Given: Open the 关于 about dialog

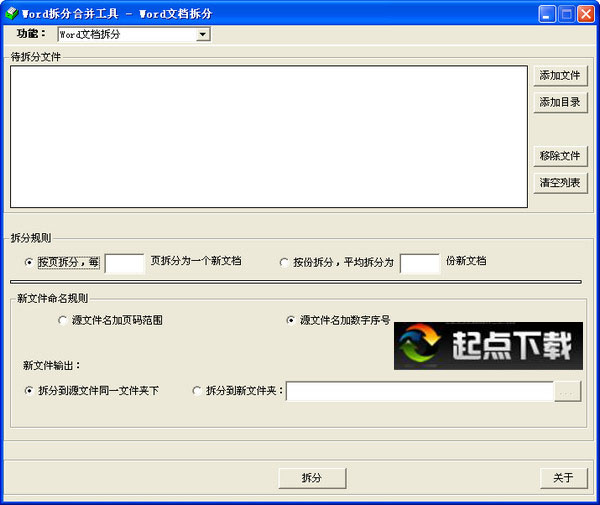Looking at the screenshot, I should point(564,478).
